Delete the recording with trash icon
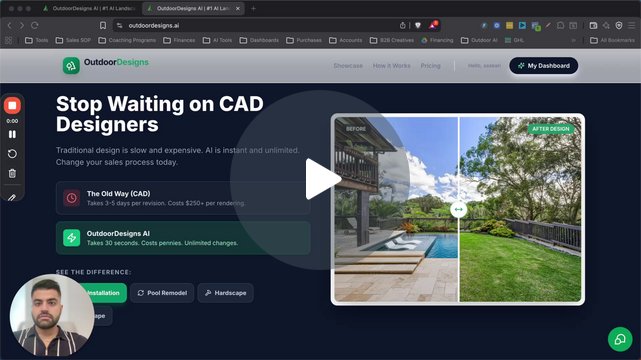The width and height of the screenshot is (641, 360). (12, 173)
